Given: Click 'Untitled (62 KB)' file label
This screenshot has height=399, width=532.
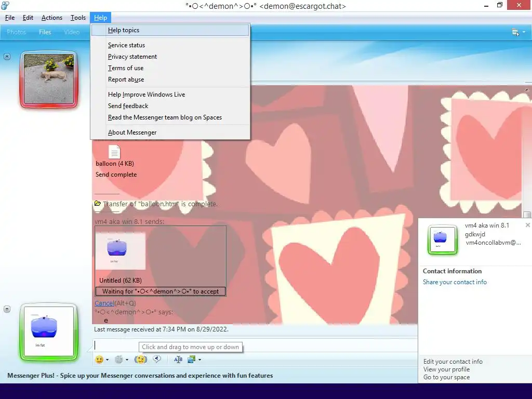Looking at the screenshot, I should point(121,280).
